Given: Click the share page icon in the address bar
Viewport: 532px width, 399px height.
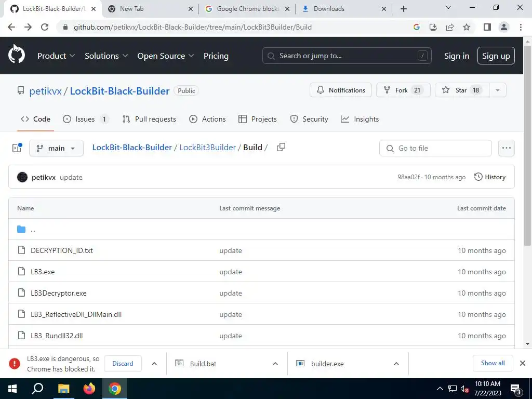Looking at the screenshot, I should [x=450, y=27].
